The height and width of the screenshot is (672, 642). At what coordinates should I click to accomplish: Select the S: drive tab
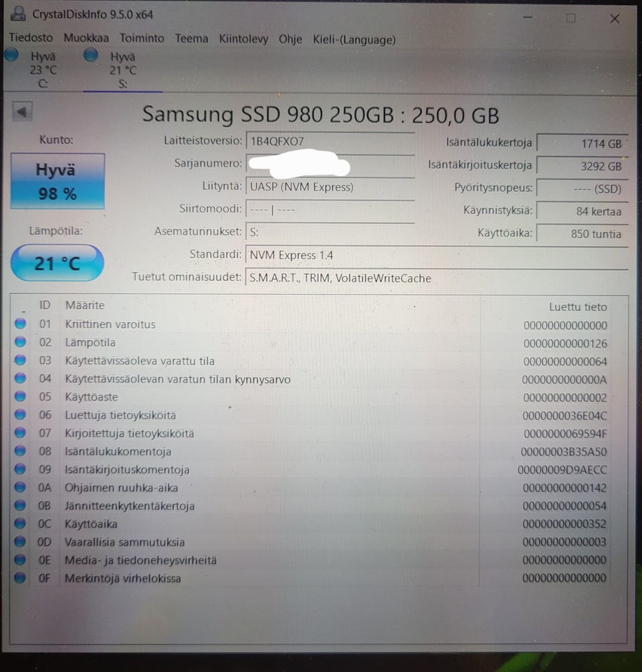click(x=122, y=70)
